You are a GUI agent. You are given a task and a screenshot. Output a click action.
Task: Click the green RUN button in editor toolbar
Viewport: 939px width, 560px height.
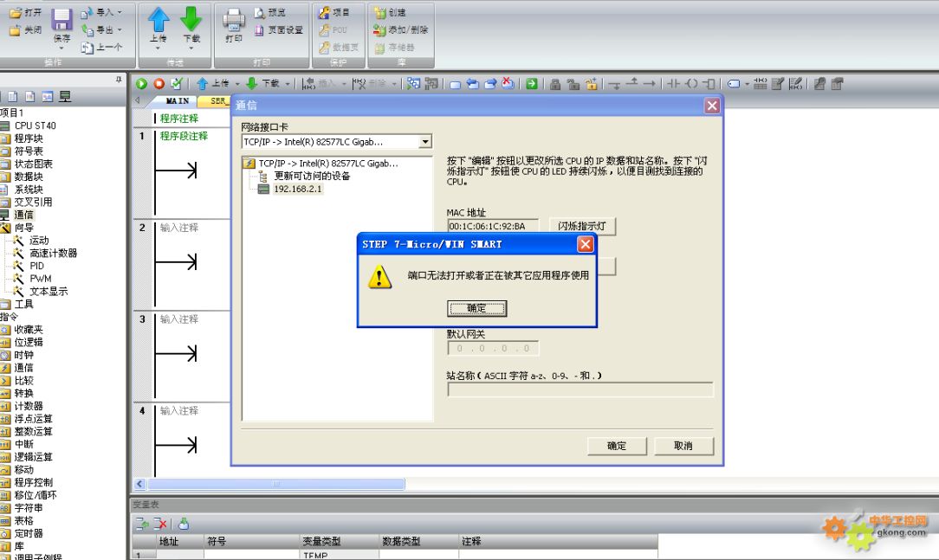click(x=142, y=84)
